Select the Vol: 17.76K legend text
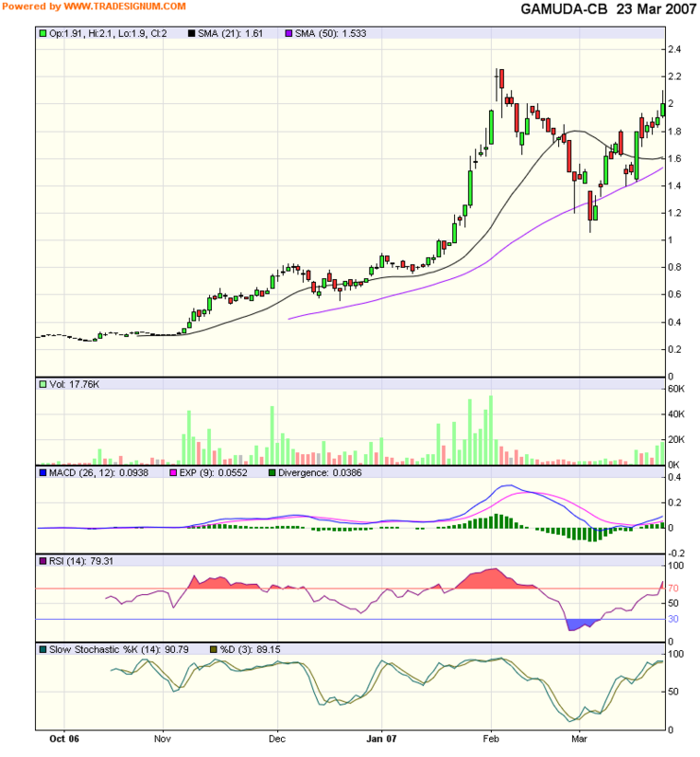This screenshot has width=700, height=757. point(75,385)
